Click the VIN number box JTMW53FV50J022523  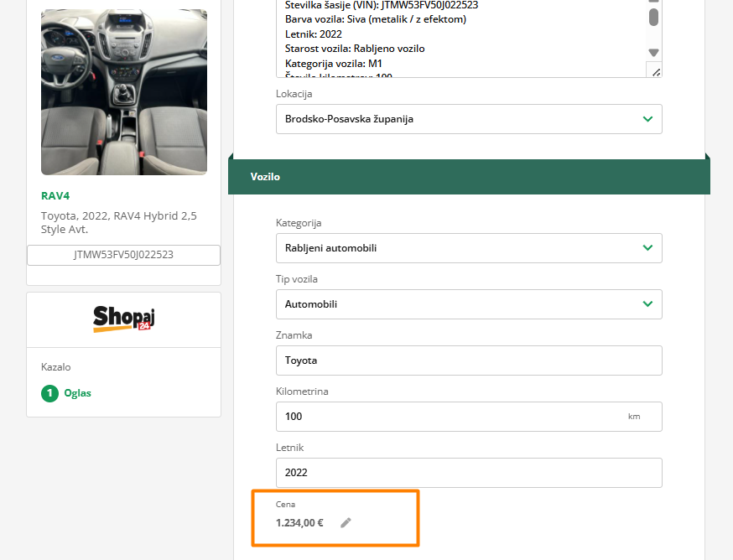tap(123, 255)
